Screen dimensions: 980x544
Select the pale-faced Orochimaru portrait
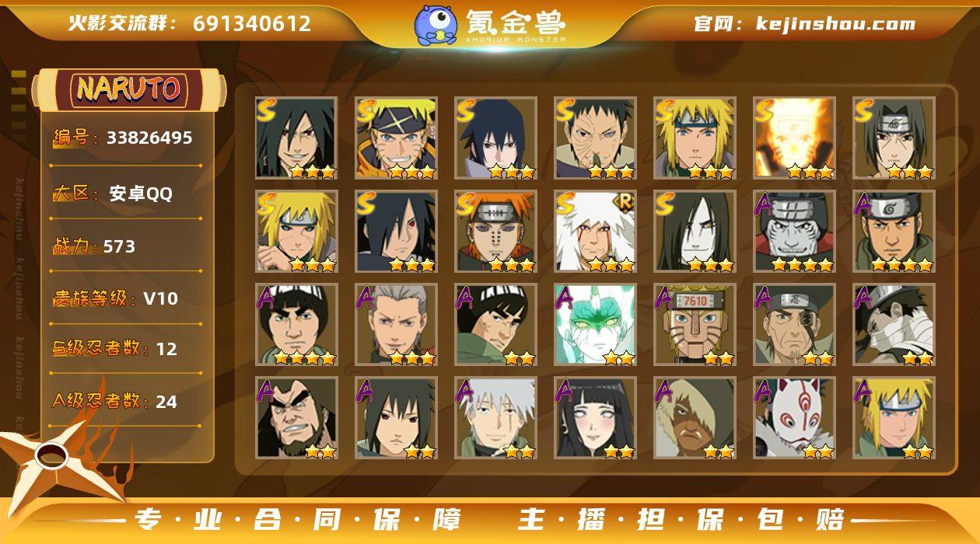(x=695, y=231)
